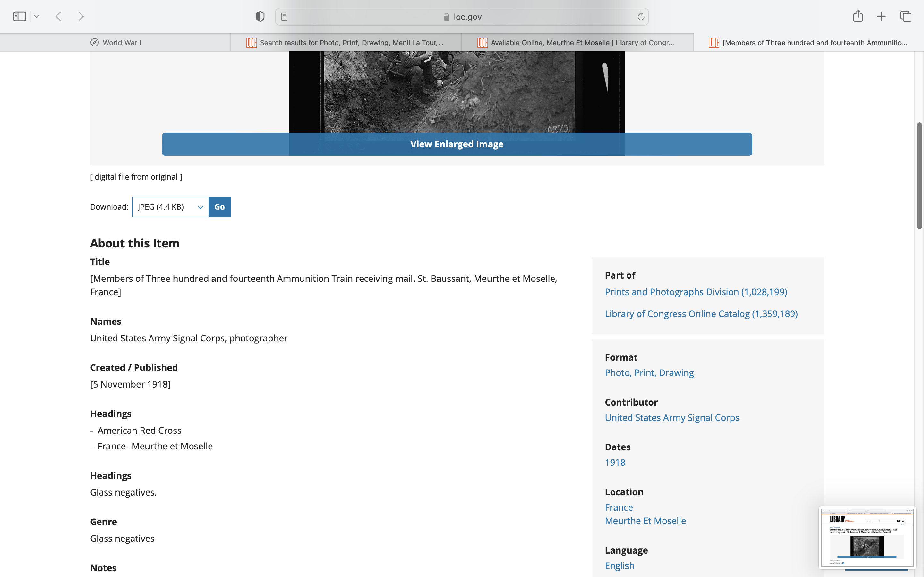Show the tab overview icon
The width and height of the screenshot is (924, 577).
906,16
